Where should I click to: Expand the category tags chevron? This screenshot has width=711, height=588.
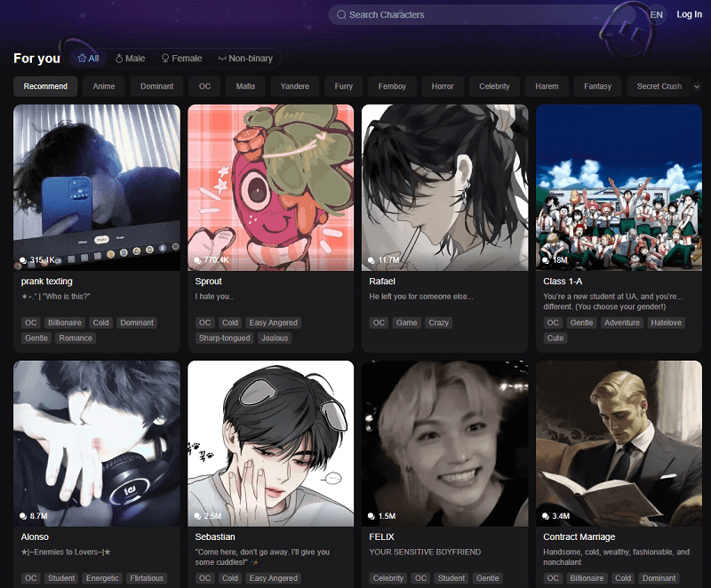coord(697,86)
